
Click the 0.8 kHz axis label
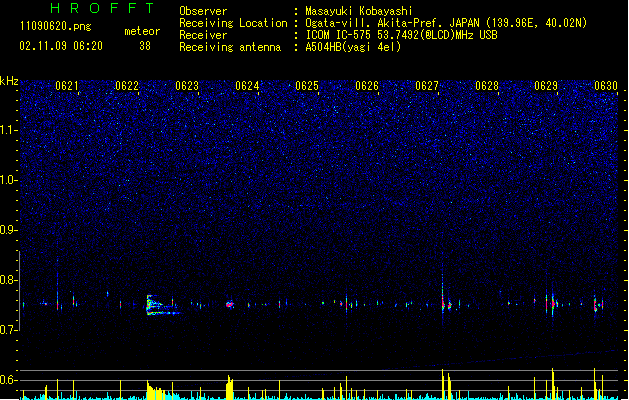tap(9, 280)
